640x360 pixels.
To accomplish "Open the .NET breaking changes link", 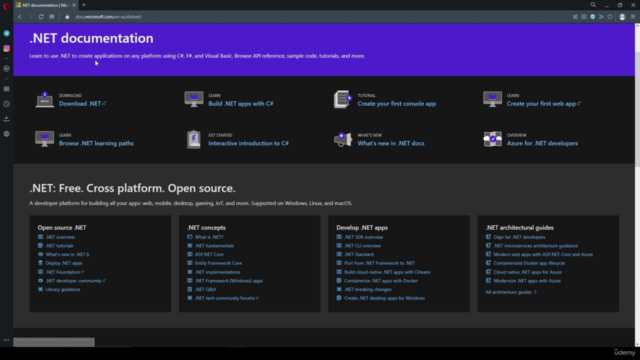I will coord(367,289).
